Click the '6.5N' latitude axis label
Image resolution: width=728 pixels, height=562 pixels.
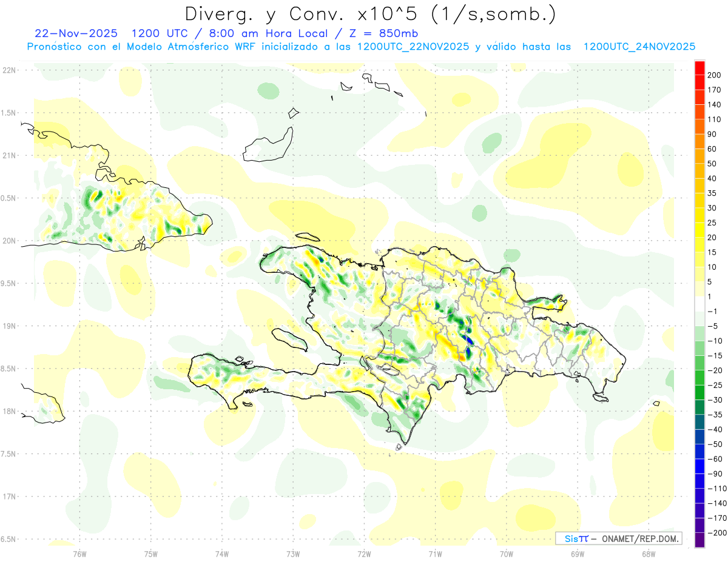8,539
